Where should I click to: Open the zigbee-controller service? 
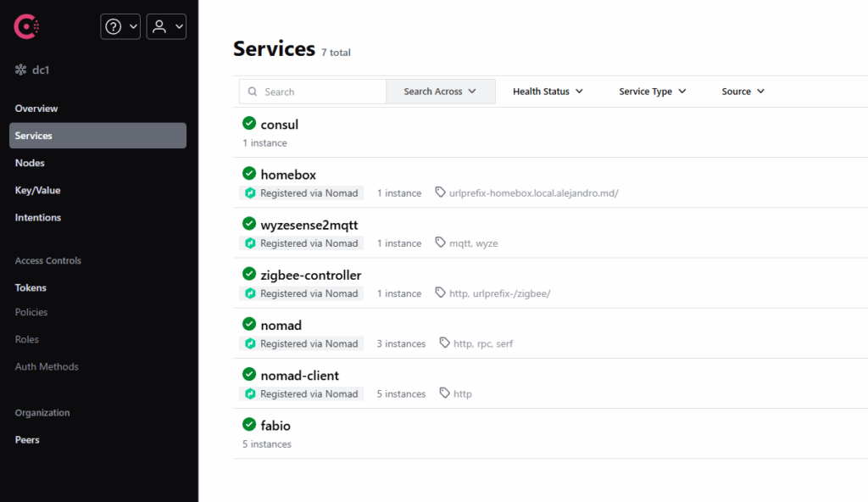pos(310,276)
